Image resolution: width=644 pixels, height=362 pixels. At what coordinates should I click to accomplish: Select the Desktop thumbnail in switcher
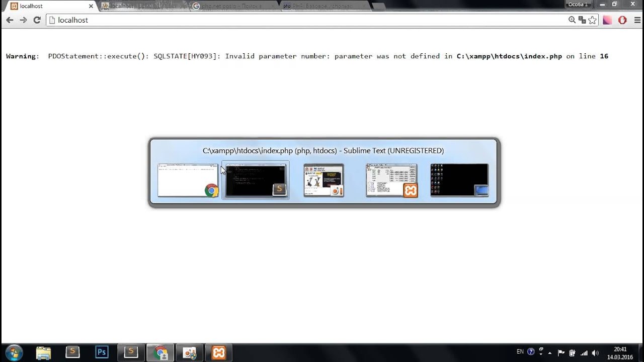459,180
